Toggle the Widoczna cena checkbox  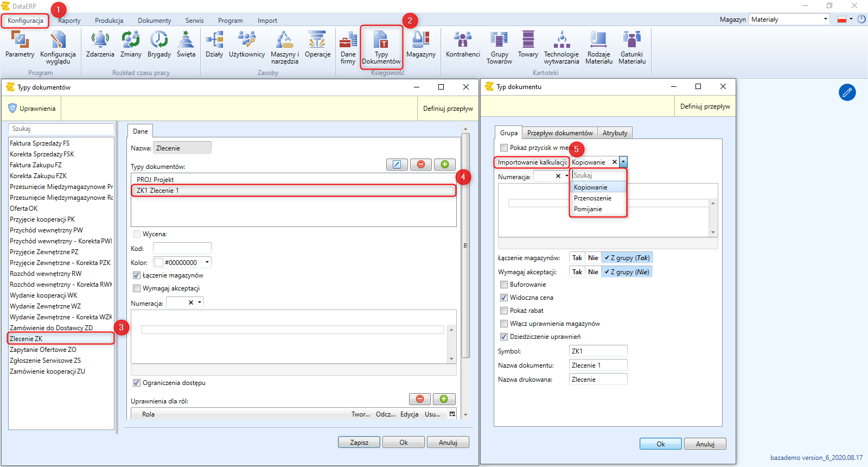pyautogui.click(x=504, y=298)
